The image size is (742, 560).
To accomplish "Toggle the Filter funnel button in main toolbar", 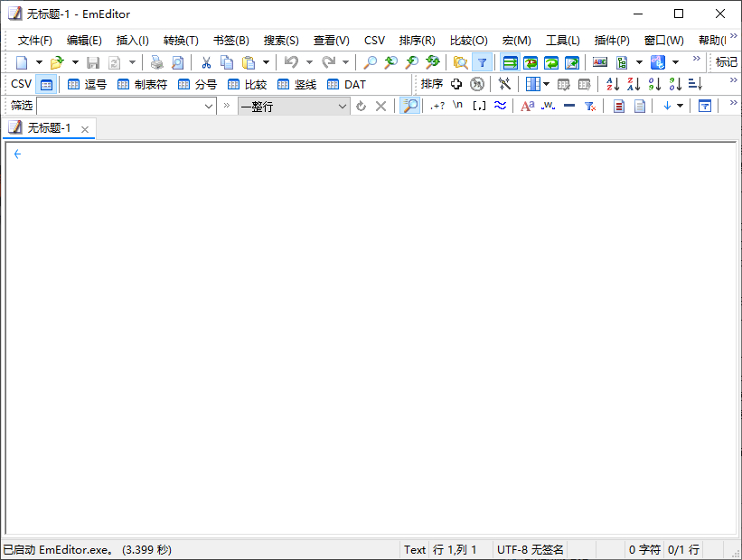I will point(483,62).
